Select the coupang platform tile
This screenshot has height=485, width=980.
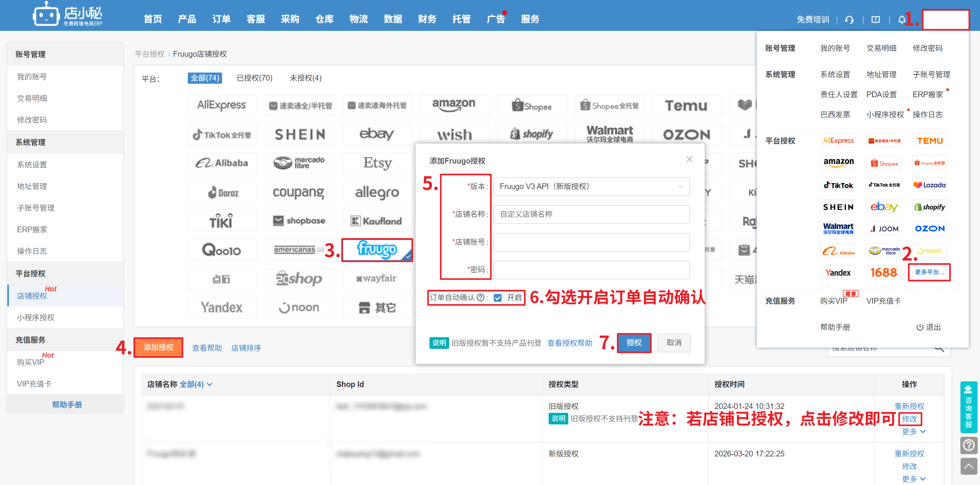click(300, 192)
